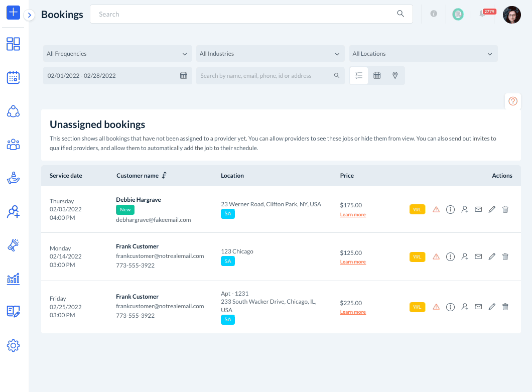
Task: Delete Debbie Hargrave's booking with trash icon
Action: pyautogui.click(x=505, y=209)
